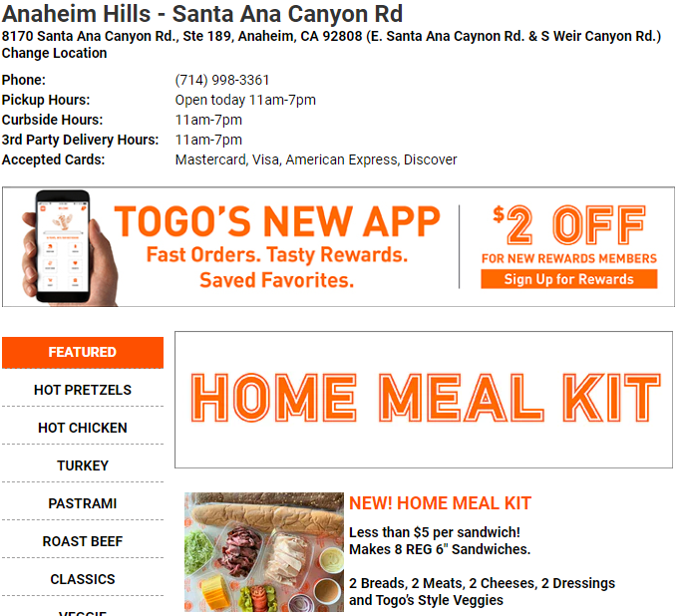Open the Hot Pretzels category

(x=83, y=390)
